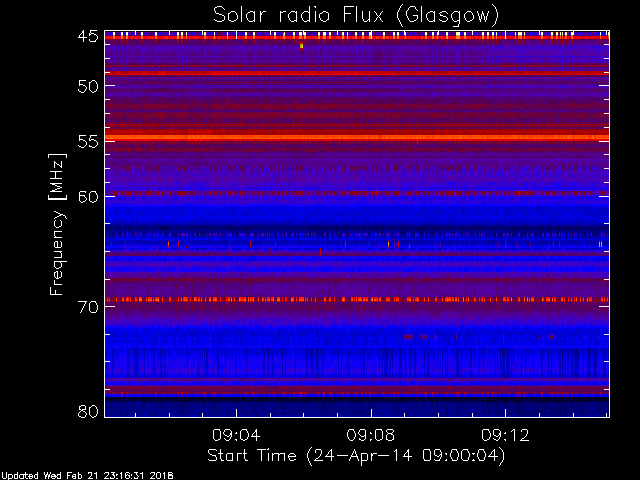Click the 80 frequency axis tick label
Screen dimensions: 640x480
pyautogui.click(x=88, y=411)
